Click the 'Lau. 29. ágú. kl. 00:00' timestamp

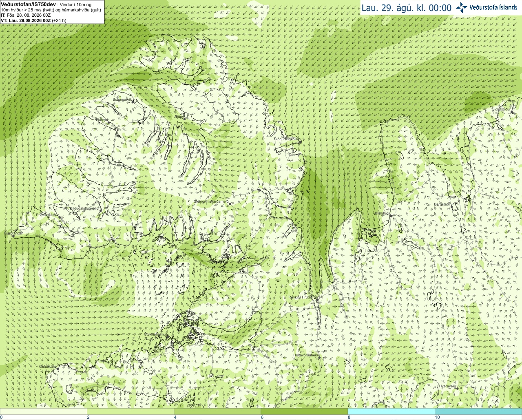[x=407, y=8]
